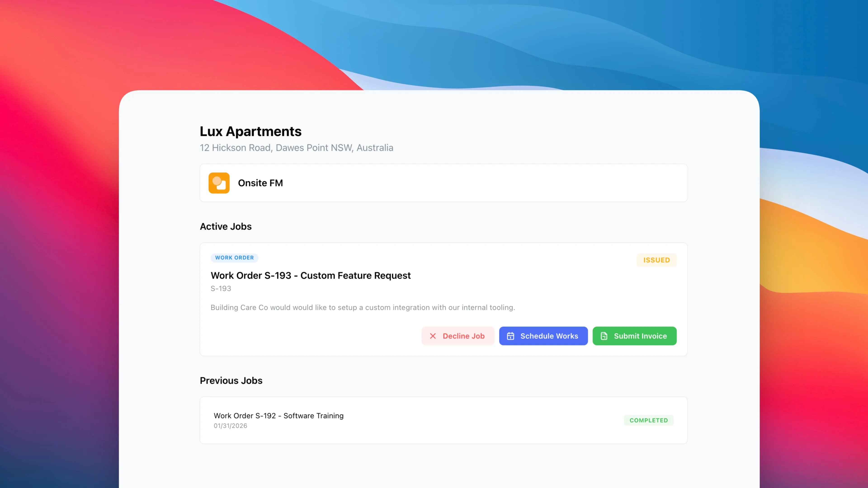The width and height of the screenshot is (868, 488).
Task: Open Work Order S-192 - Software Training
Action: (x=278, y=416)
